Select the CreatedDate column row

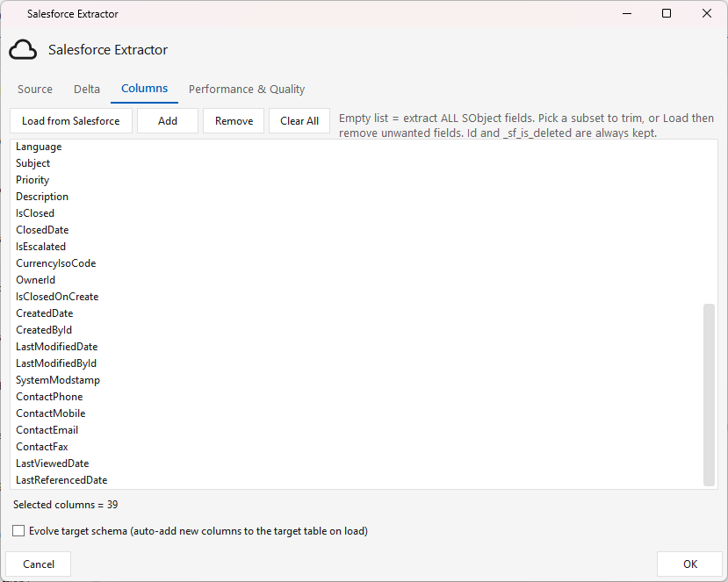point(357,313)
